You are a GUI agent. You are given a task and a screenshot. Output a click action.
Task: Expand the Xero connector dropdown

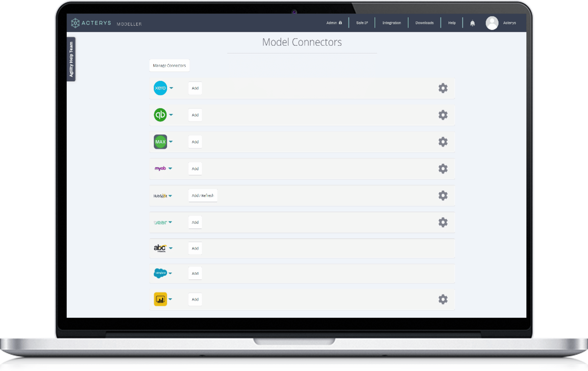[171, 88]
